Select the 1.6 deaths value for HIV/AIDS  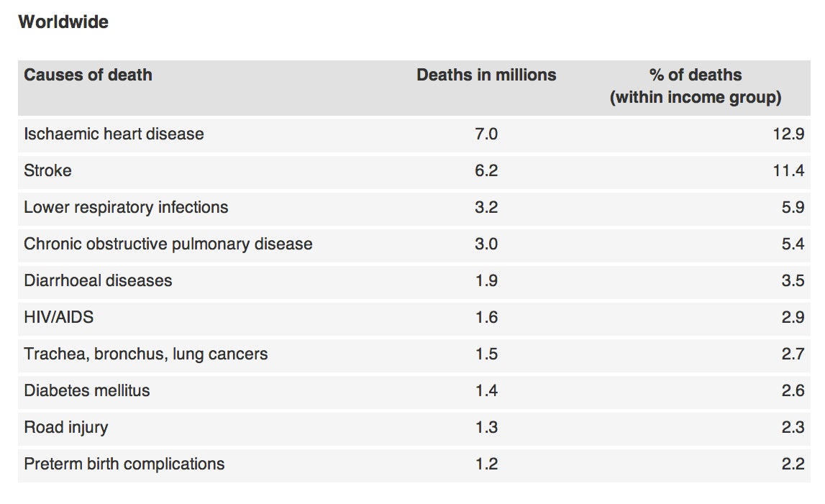pyautogui.click(x=486, y=317)
